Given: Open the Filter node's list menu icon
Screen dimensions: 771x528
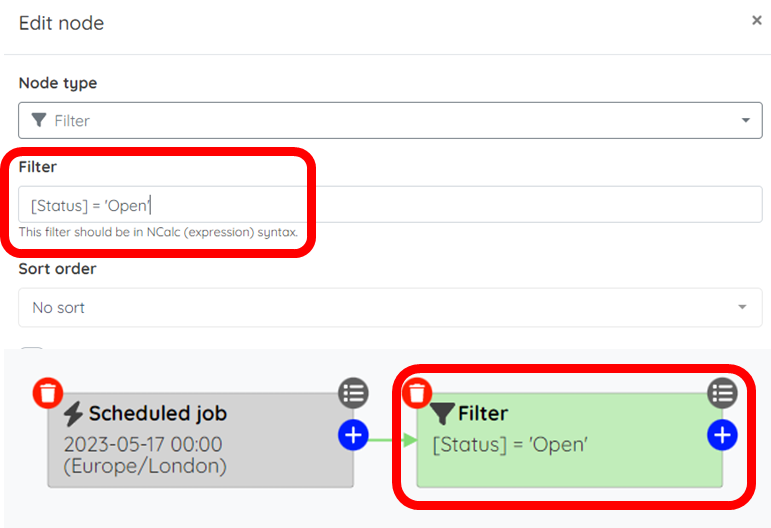Looking at the screenshot, I should [722, 393].
